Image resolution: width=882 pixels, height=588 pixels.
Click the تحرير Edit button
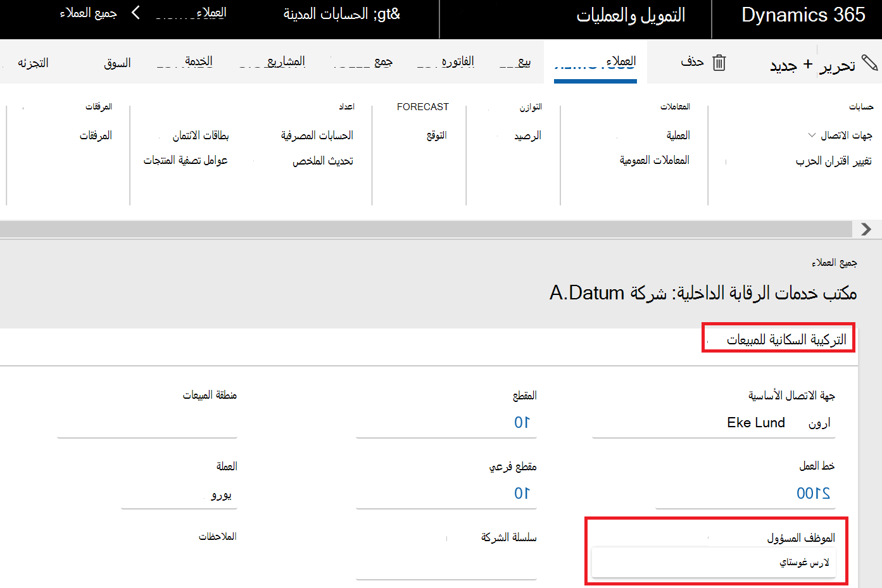[837, 65]
